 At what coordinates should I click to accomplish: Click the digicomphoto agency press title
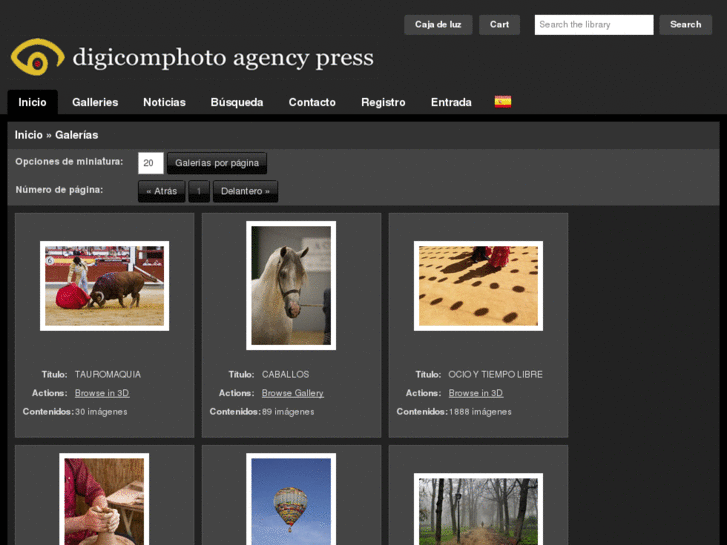coord(223,58)
